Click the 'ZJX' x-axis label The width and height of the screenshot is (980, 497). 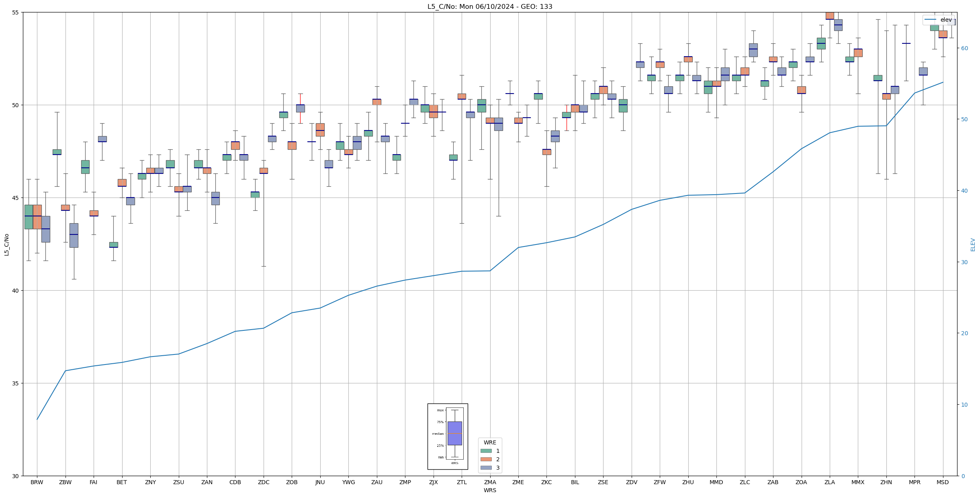(x=434, y=482)
